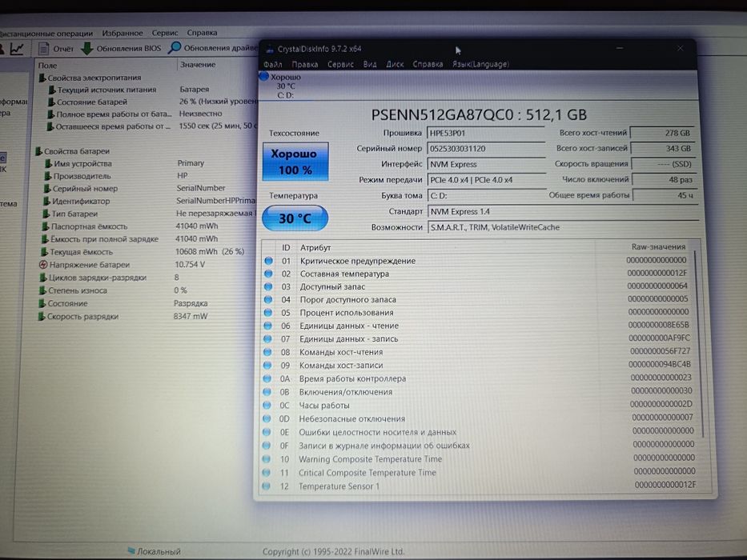Click the total working time value 45 ч
747x560 pixels.
pos(664,196)
